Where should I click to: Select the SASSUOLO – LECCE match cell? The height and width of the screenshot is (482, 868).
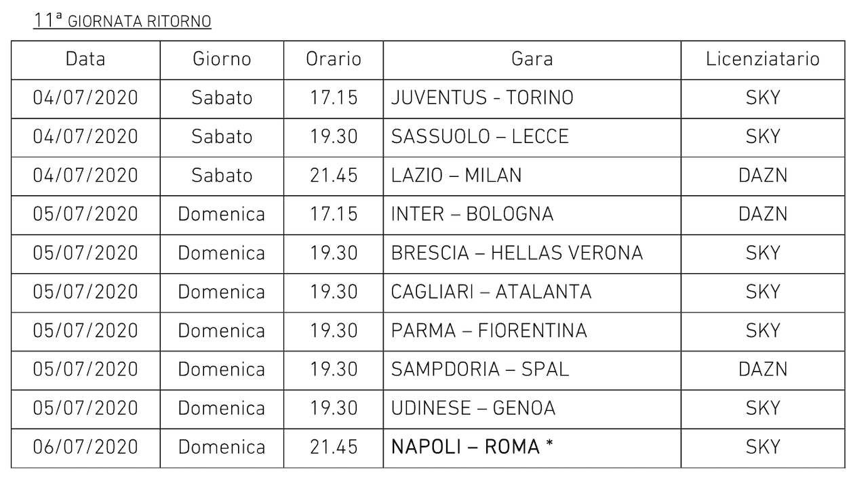[479, 136]
